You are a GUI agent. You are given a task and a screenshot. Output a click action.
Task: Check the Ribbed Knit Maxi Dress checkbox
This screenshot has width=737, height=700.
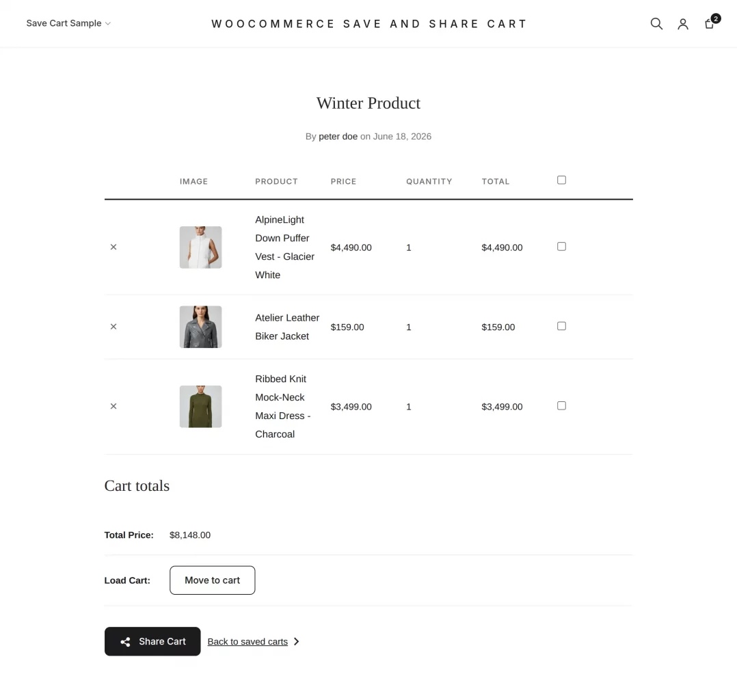(x=561, y=405)
